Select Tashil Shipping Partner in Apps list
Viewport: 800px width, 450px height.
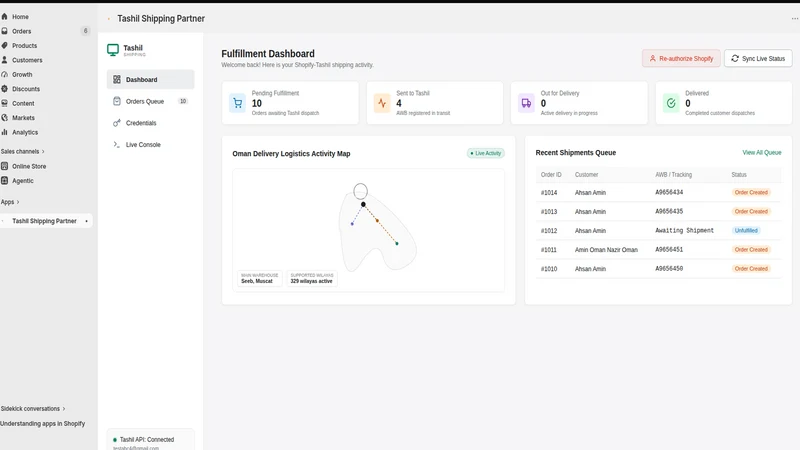point(46,221)
